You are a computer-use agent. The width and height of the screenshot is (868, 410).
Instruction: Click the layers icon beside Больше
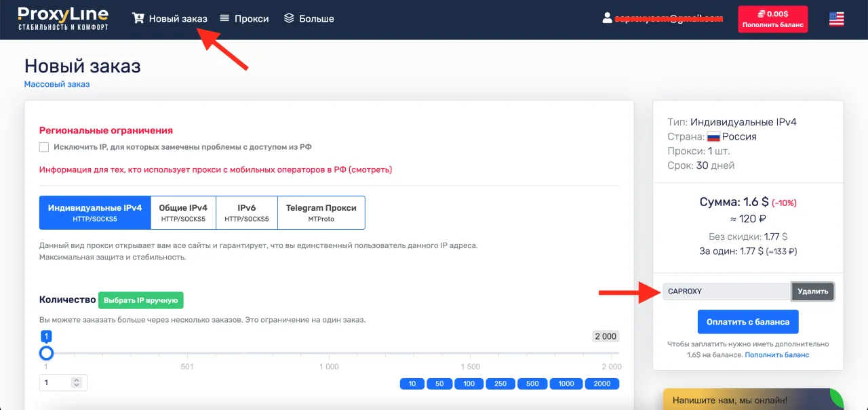point(289,18)
